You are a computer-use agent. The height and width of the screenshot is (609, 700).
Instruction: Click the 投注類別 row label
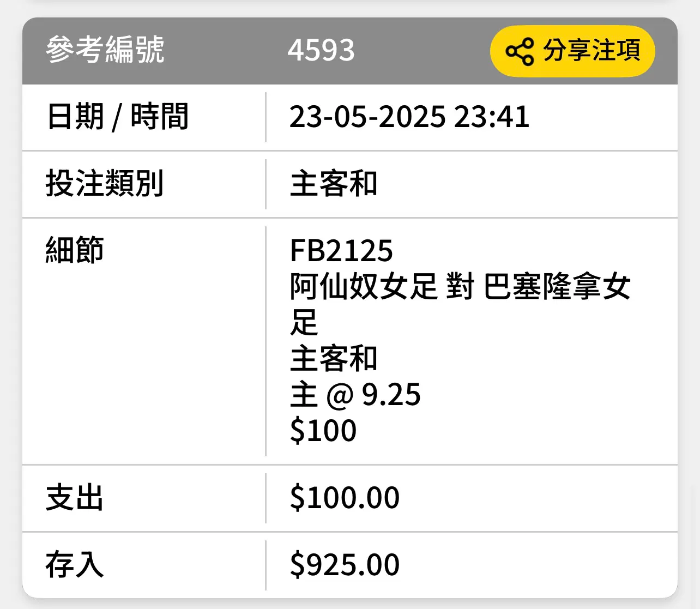click(x=104, y=184)
